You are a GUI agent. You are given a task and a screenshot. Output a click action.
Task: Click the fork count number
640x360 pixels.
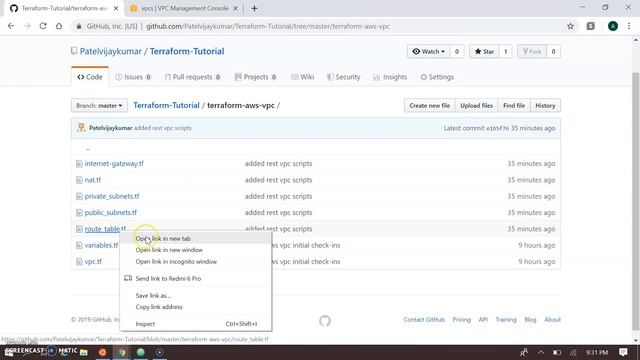[553, 51]
